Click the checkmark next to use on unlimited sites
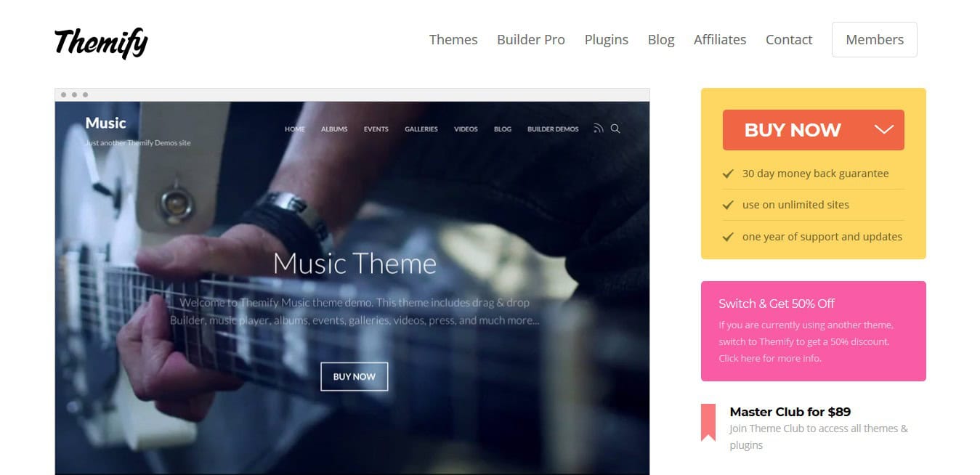980x475 pixels. [727, 205]
